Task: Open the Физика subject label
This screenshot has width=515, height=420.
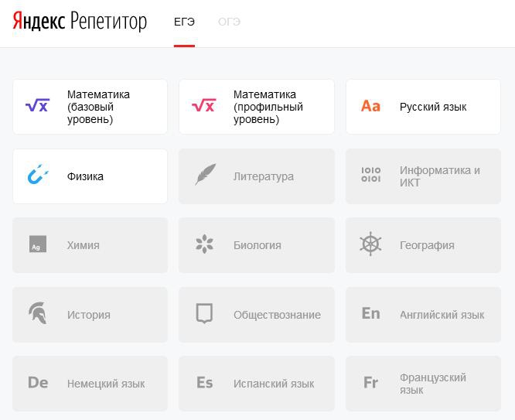Action: [85, 176]
